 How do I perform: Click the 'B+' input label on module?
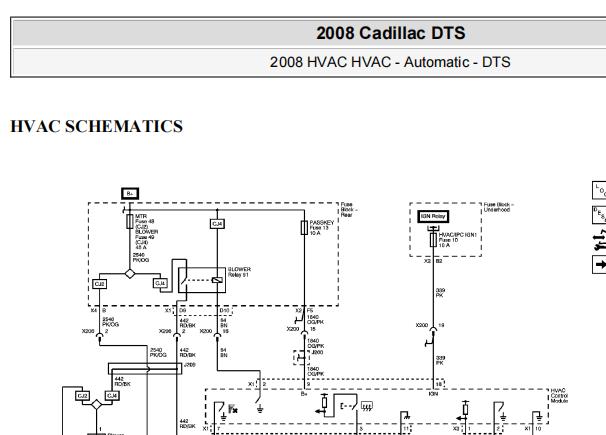point(304,394)
